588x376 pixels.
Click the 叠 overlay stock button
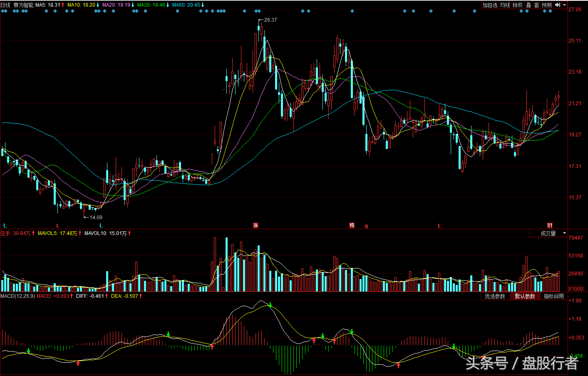528,5
